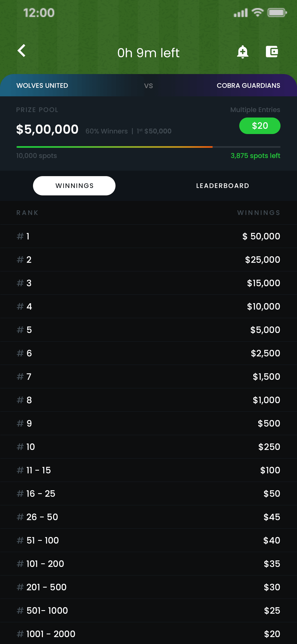Open the wallet icon
This screenshot has height=644, width=297.
272,52
